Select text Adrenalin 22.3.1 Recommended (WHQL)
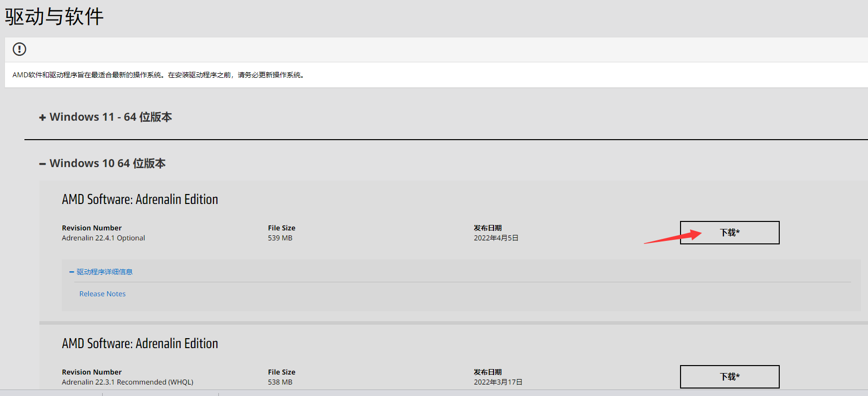This screenshot has width=868, height=396. pyautogui.click(x=128, y=382)
